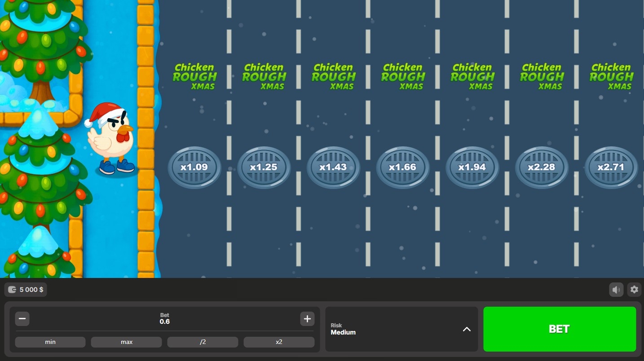Increase bet with the plus button
This screenshot has width=644, height=361.
(307, 319)
